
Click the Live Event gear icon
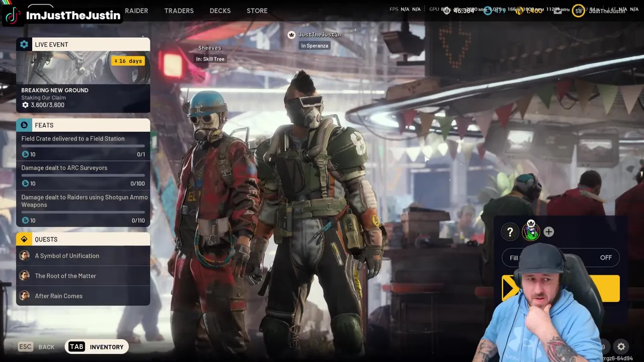pyautogui.click(x=24, y=44)
